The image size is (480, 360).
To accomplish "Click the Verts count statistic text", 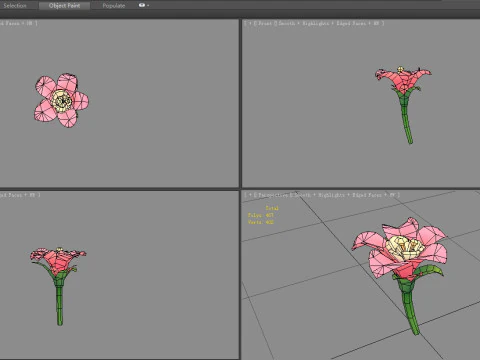I will coord(261,222).
